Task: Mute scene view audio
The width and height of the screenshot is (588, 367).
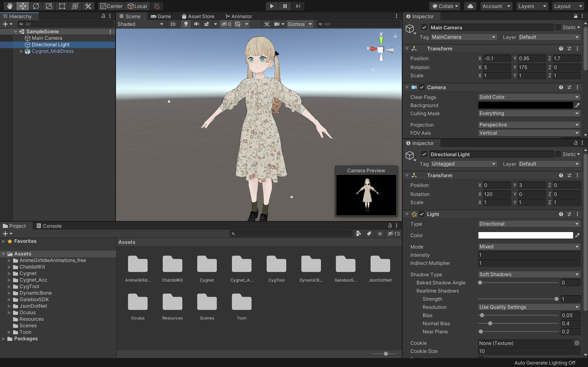Action: pyautogui.click(x=196, y=24)
